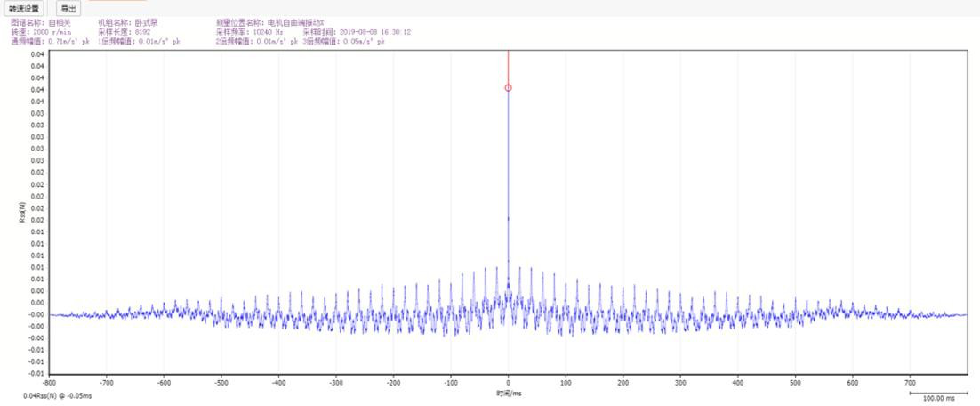This screenshot has height=406, width=980.
Task: Click the 100.00 ms scale bar
Action: [938, 395]
